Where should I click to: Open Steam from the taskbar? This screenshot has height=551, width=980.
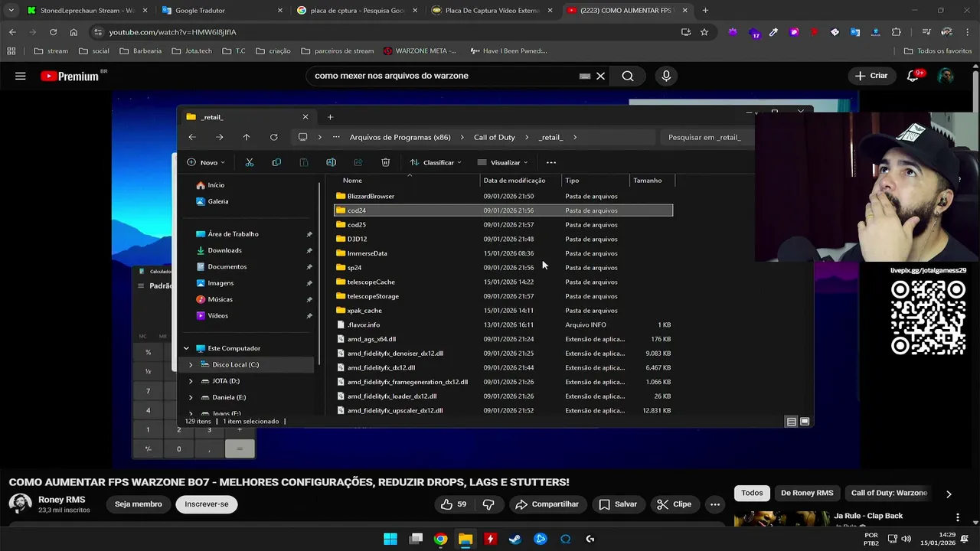515,539
